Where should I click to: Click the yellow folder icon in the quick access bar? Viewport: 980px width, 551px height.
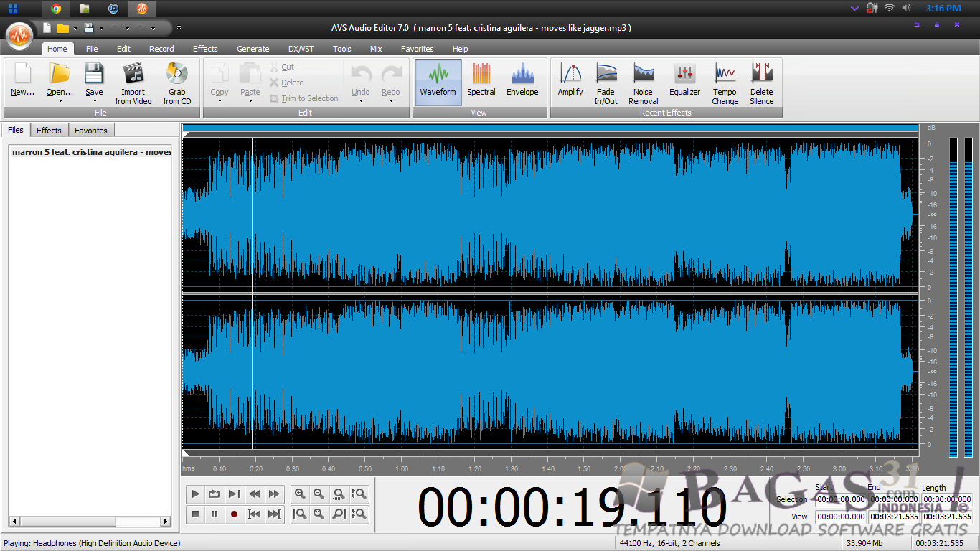click(x=63, y=28)
